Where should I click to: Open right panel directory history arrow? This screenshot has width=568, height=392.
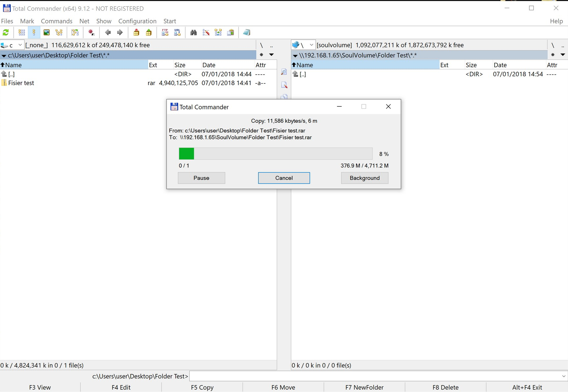click(x=563, y=55)
